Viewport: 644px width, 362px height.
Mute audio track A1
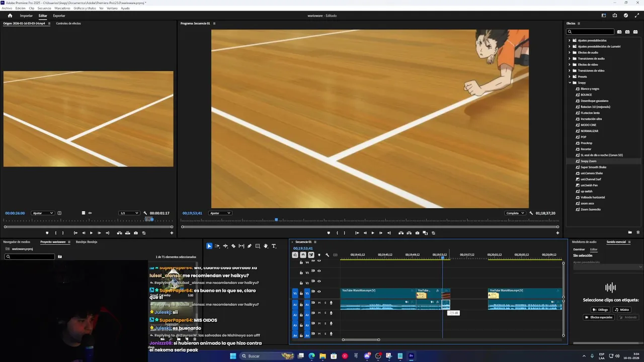coord(319,303)
